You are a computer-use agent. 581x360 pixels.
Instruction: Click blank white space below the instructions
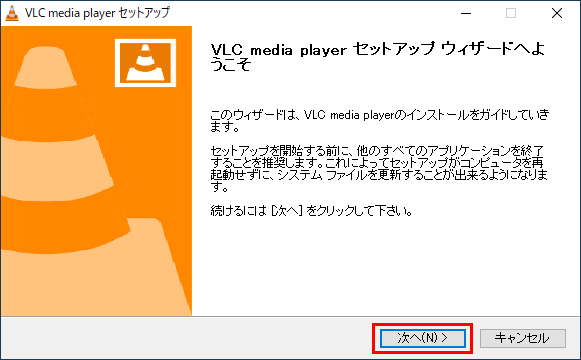385,267
